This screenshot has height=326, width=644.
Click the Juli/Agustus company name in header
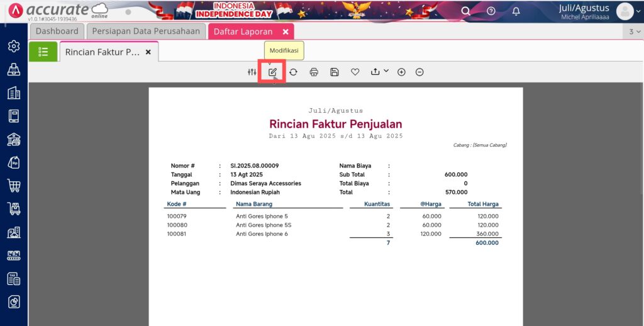(584, 8)
